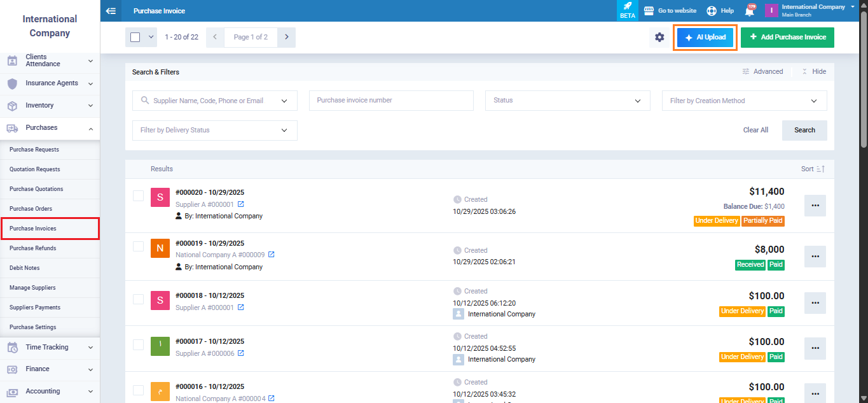Open three-dot menu for invoice #000020
This screenshot has width=868, height=403.
[815, 206]
